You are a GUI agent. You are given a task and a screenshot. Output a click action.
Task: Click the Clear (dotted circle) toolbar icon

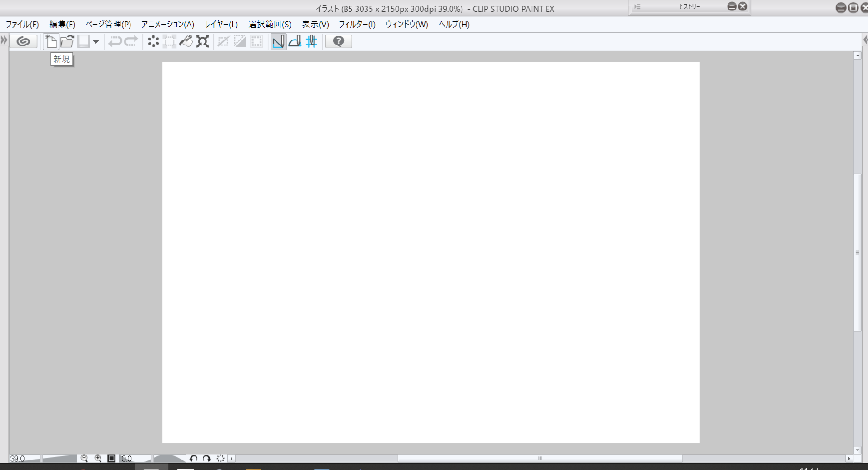coord(153,41)
